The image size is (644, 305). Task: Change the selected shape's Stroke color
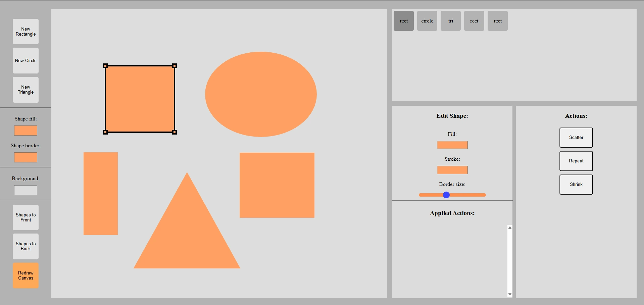452,170
